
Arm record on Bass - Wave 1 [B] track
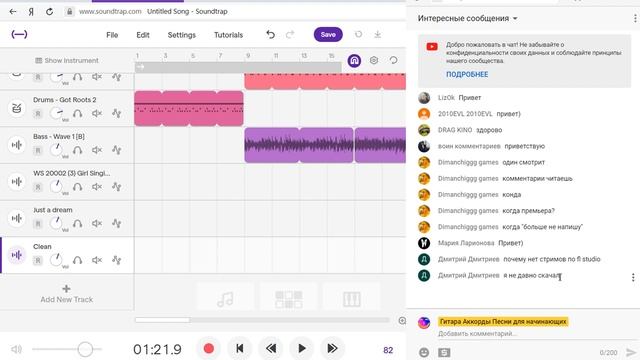pos(38,150)
